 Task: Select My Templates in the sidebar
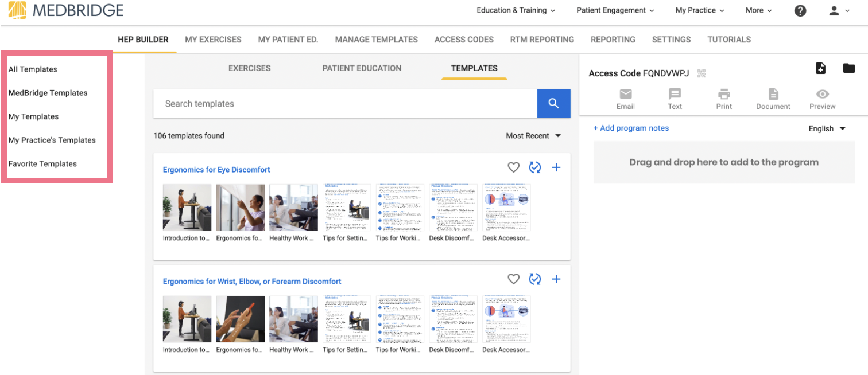[33, 116]
